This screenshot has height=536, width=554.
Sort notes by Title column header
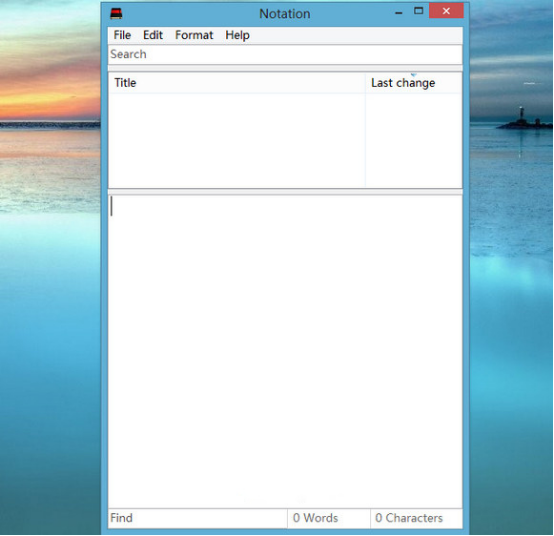click(x=236, y=83)
